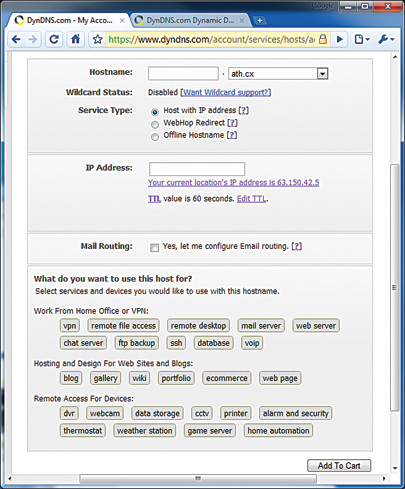
Task: Bookmark page with the star icon
Action: tap(97, 40)
